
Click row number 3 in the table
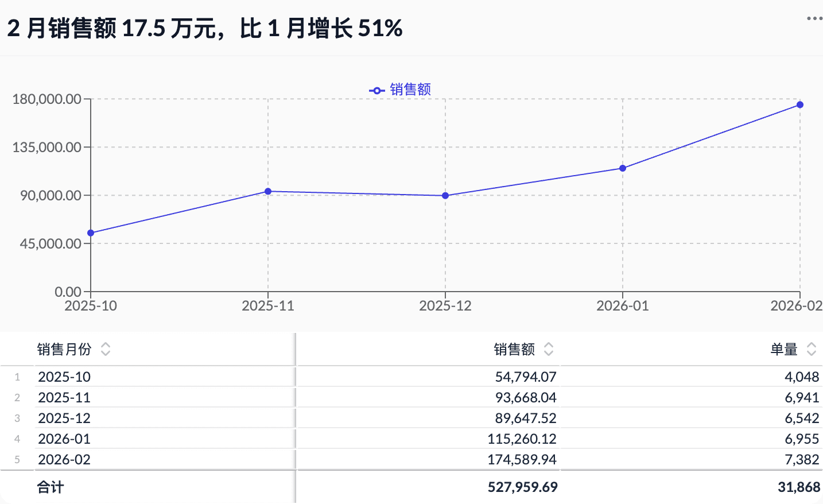point(17,418)
